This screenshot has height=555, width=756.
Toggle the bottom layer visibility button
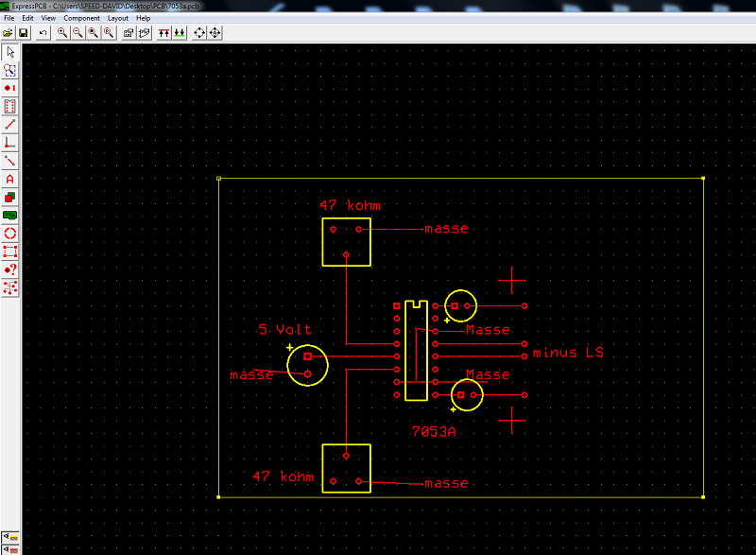[x=10, y=549]
